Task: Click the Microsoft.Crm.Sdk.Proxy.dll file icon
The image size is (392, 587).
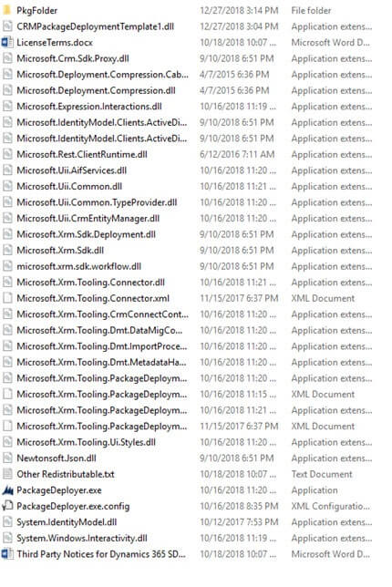Action: [x=7, y=58]
